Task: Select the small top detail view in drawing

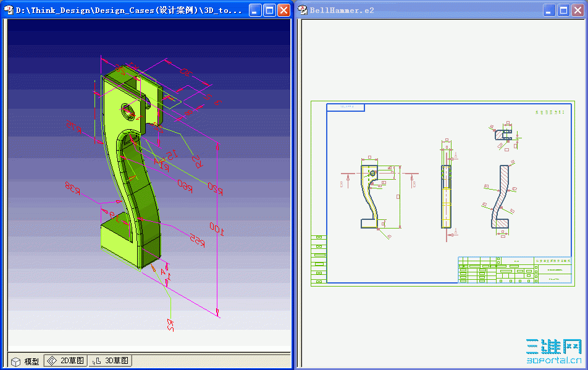Action: pos(503,134)
